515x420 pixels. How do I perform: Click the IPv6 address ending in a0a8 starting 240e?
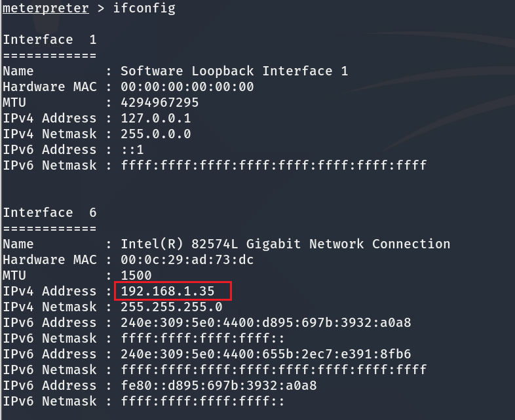pos(265,322)
